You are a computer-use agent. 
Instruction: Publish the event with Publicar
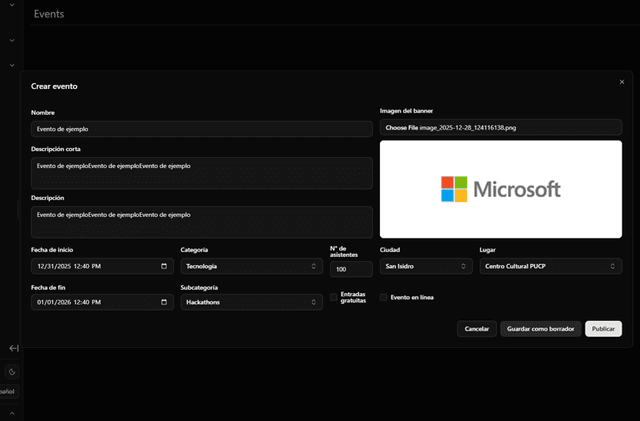[x=603, y=329]
